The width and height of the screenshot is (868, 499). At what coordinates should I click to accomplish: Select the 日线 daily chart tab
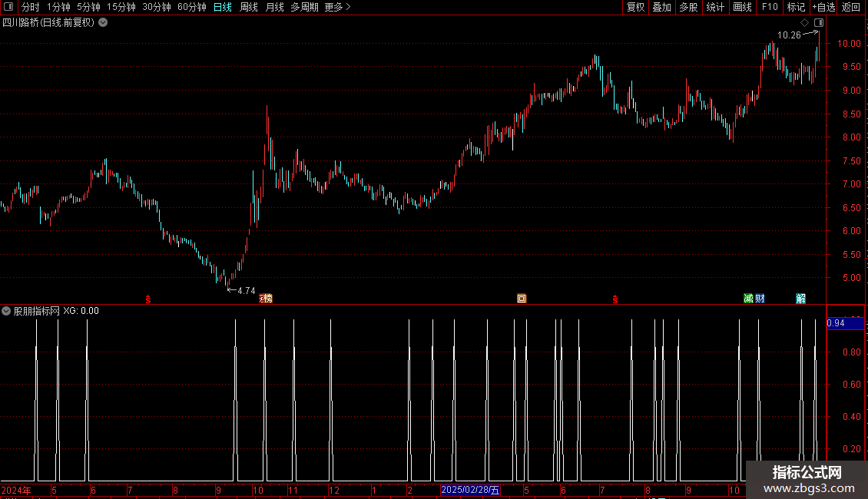(x=223, y=7)
